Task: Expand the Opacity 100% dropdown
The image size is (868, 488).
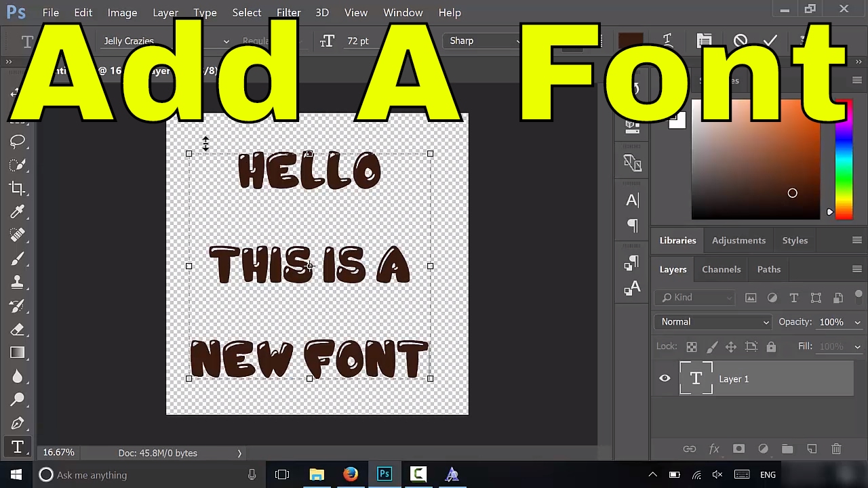Action: pyautogui.click(x=857, y=323)
